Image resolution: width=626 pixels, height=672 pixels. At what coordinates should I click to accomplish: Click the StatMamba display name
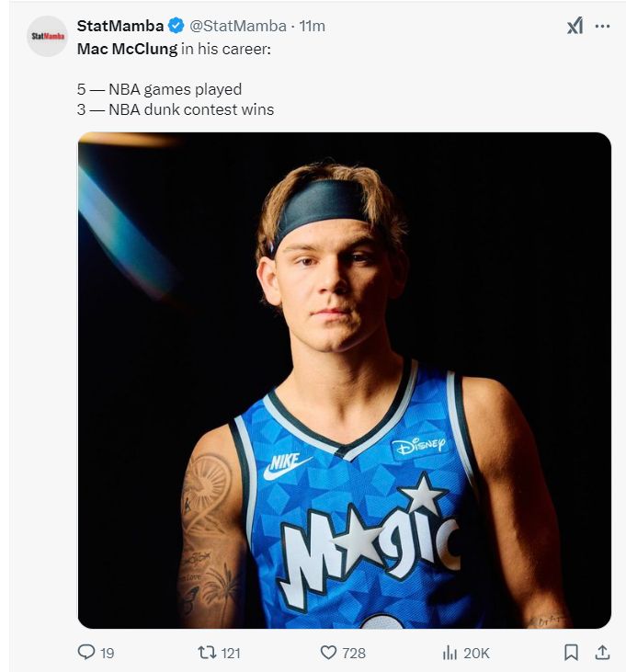pyautogui.click(x=120, y=27)
